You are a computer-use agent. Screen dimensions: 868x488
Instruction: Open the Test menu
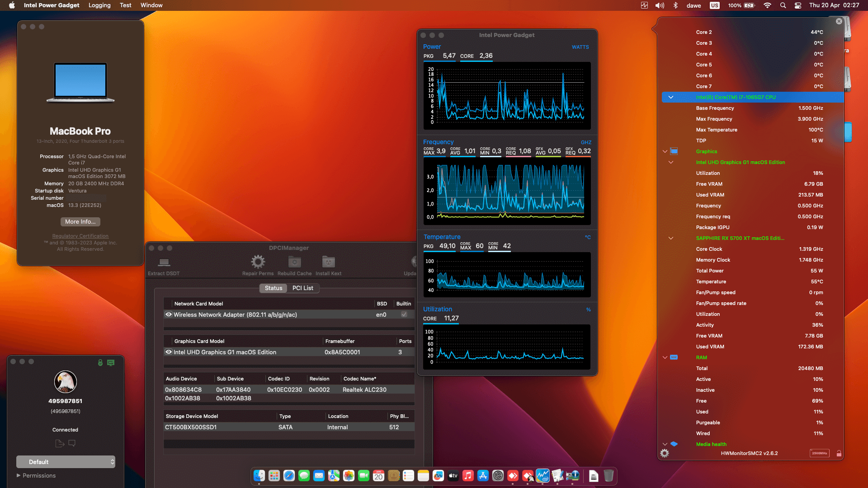[126, 5]
